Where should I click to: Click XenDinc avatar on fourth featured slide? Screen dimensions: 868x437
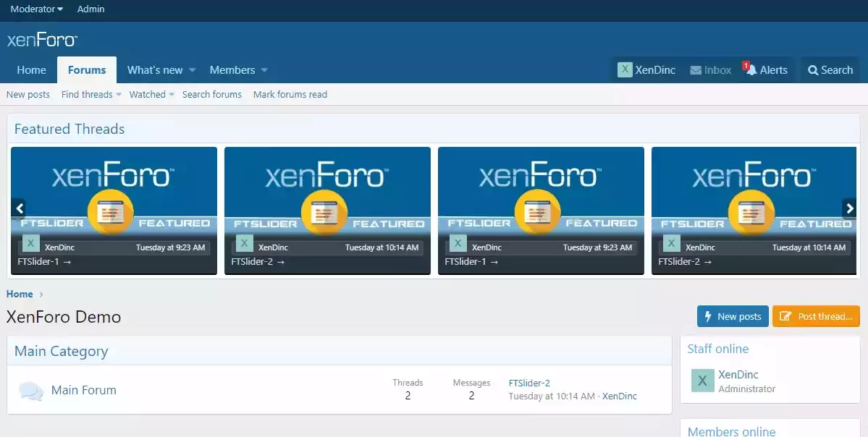(672, 243)
